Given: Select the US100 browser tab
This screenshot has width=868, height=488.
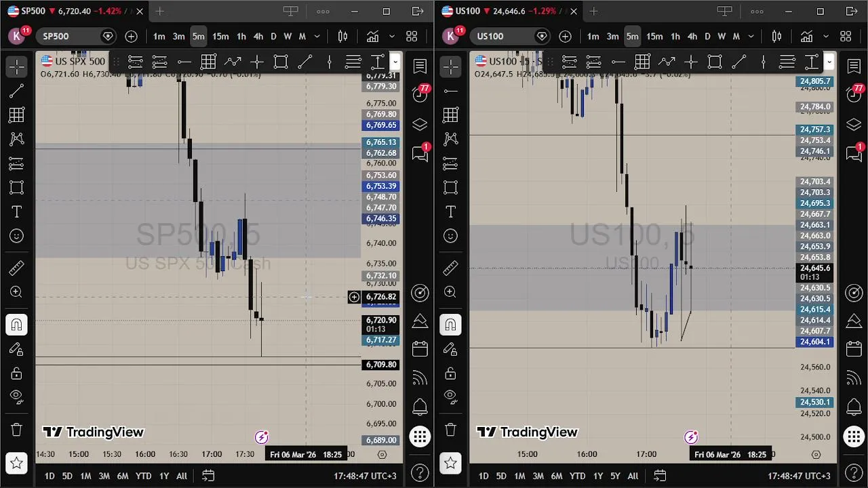Looking at the screenshot, I should pyautogui.click(x=509, y=12).
